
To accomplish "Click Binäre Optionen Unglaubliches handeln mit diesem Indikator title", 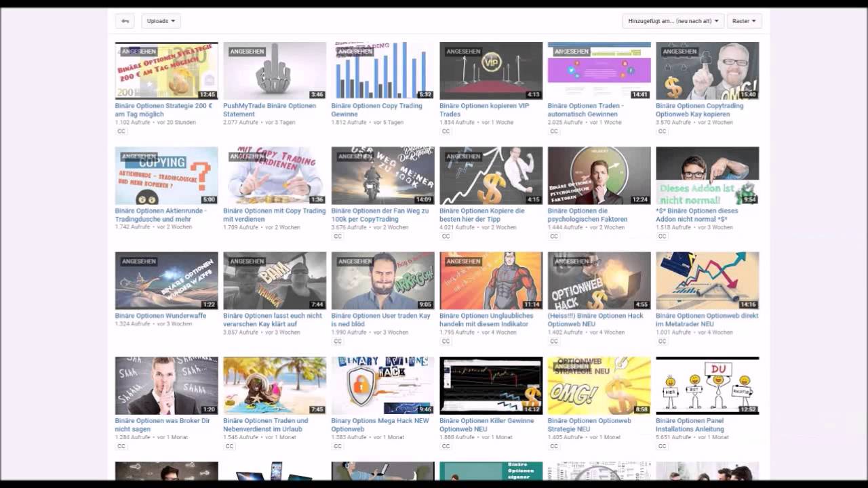I will (486, 320).
